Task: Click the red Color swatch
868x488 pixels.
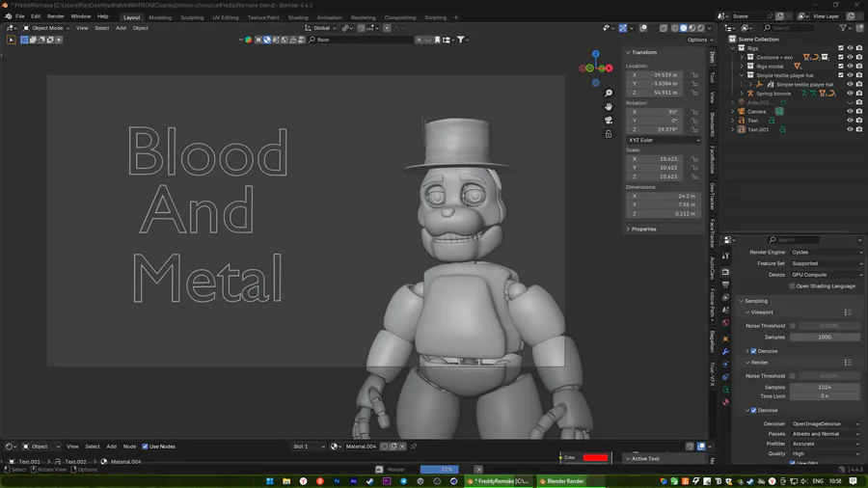Action: (x=595, y=457)
